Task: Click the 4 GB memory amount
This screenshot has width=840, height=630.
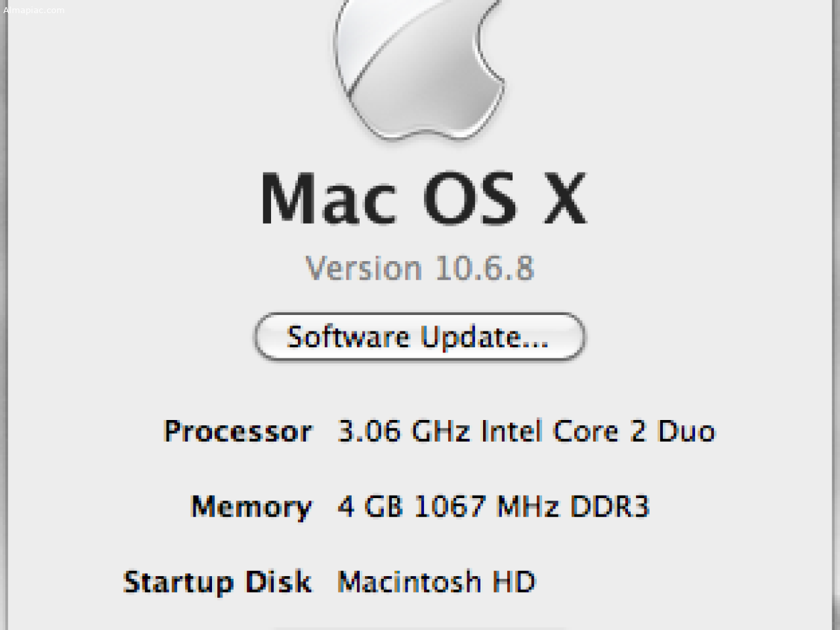Action: pos(370,507)
